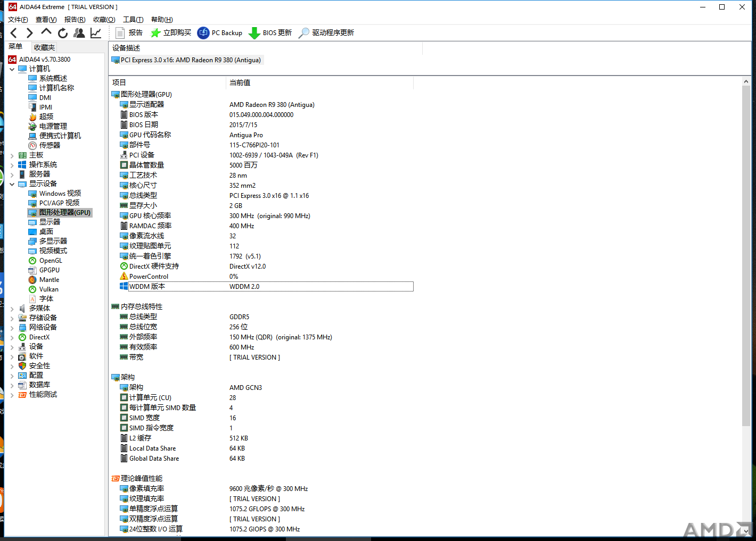Click the Refresh toolbar icon
756x541 pixels.
[63, 33]
